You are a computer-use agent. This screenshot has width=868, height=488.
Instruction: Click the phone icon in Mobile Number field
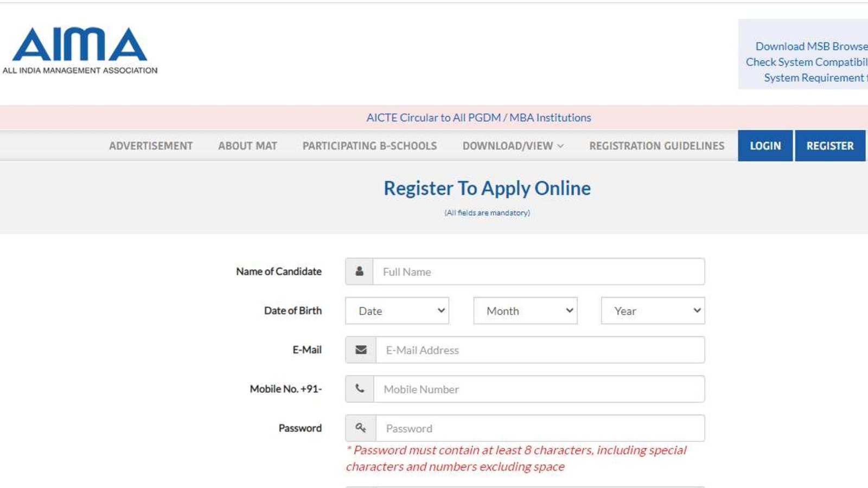pos(360,389)
